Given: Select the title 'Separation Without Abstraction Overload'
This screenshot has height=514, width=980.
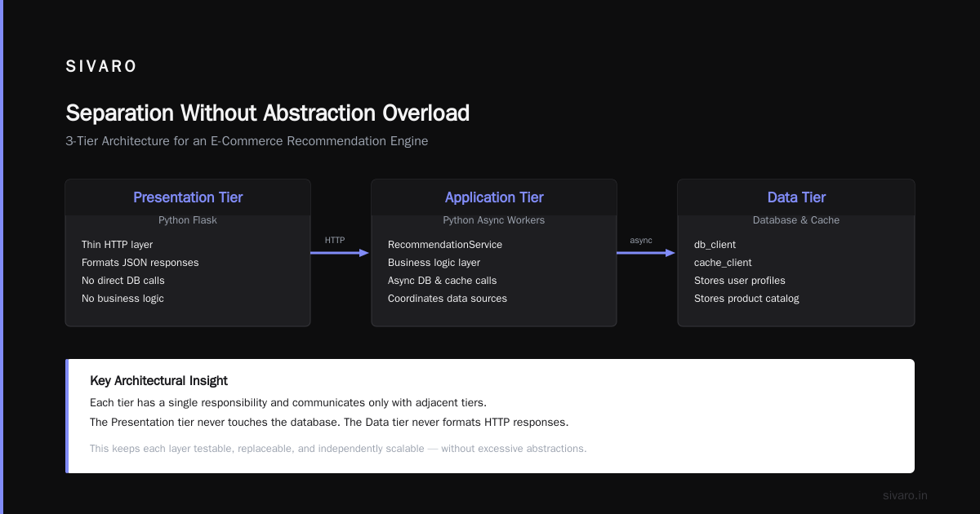Looking at the screenshot, I should tap(267, 113).
